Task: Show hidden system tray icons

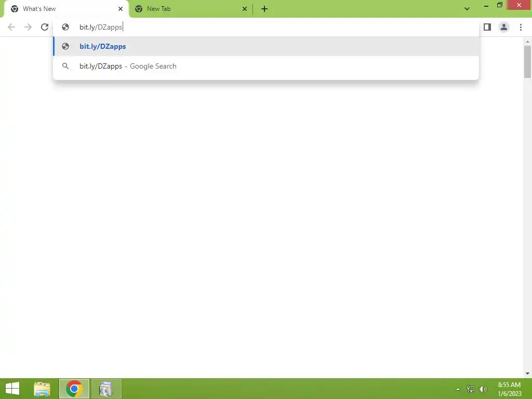Action: (458, 389)
